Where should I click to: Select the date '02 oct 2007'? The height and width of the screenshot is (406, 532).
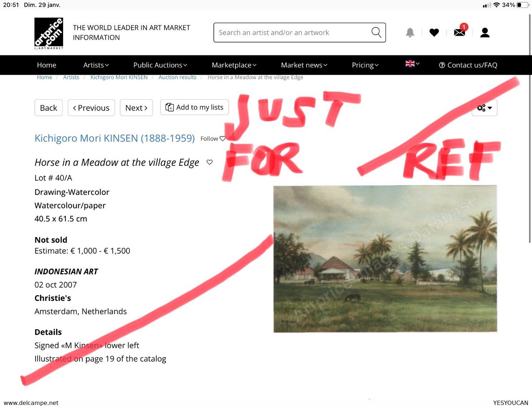pos(56,285)
